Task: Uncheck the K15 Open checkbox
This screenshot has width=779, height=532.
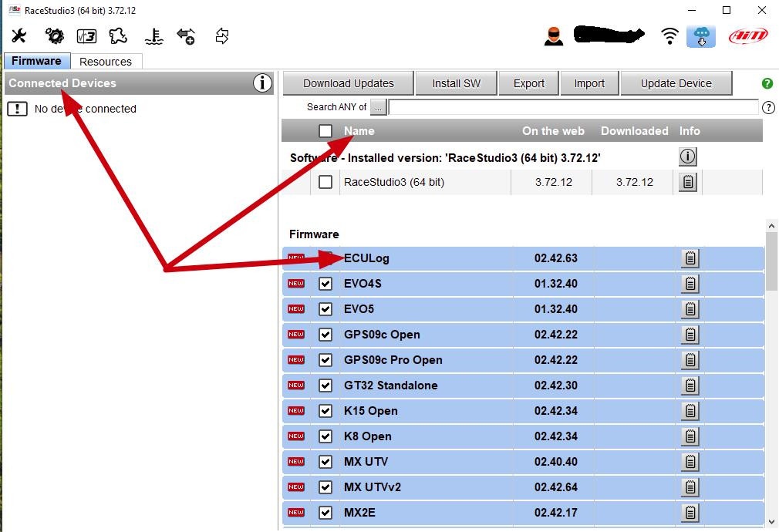Action: tap(325, 411)
